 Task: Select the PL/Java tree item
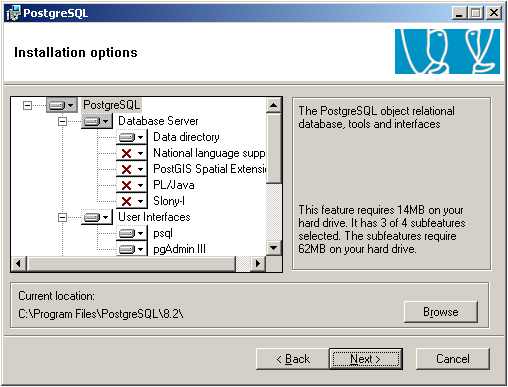[x=174, y=185]
